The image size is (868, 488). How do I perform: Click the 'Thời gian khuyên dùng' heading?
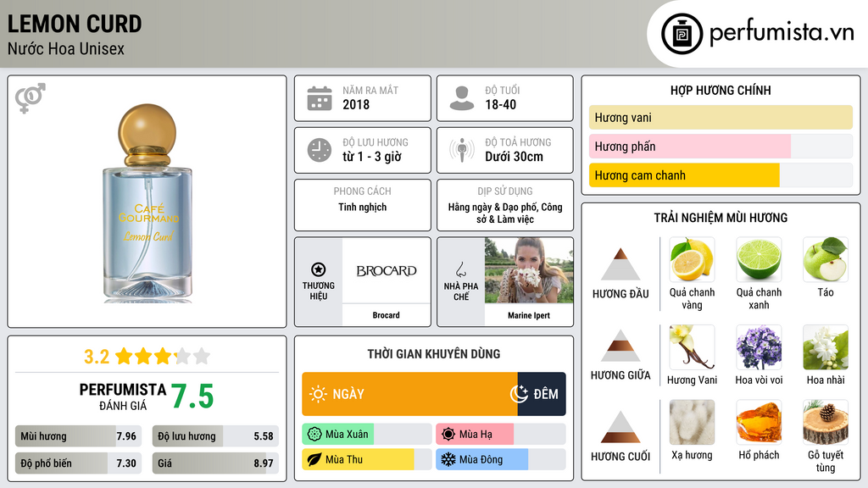coord(433,353)
